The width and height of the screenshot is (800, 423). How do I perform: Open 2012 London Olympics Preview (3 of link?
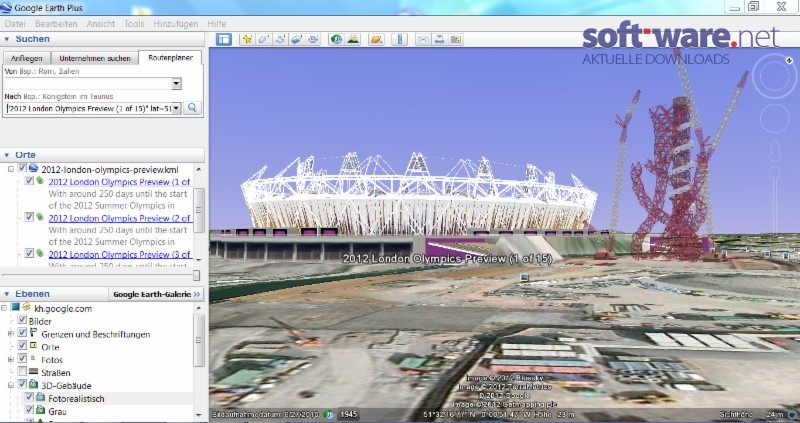tap(119, 254)
